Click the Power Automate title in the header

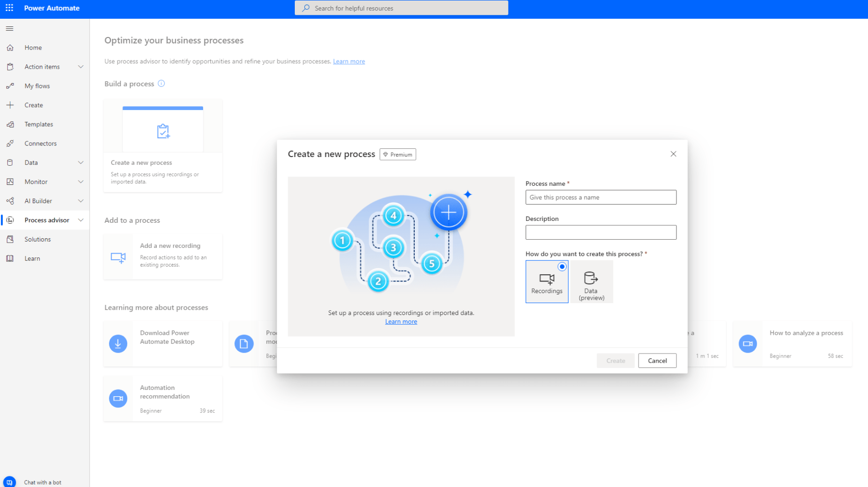[x=52, y=8]
